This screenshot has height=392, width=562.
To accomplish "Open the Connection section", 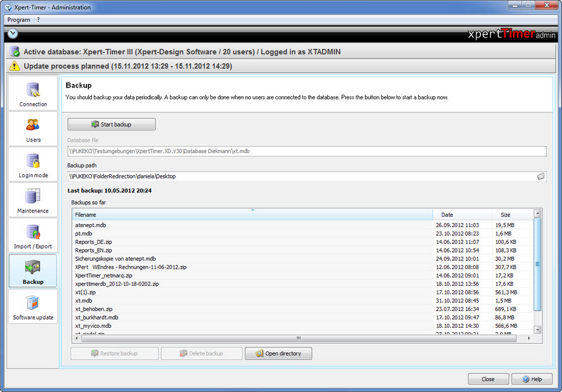I will click(33, 93).
